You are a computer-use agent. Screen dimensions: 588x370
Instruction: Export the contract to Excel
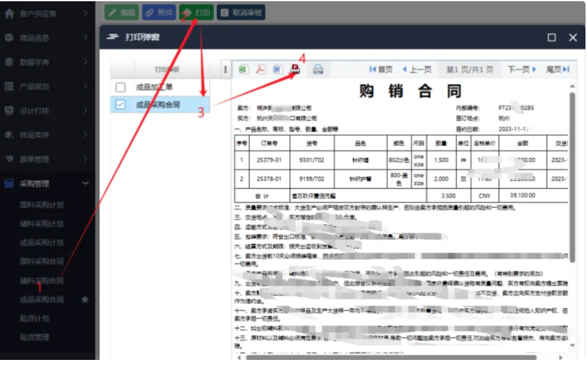coord(243,70)
